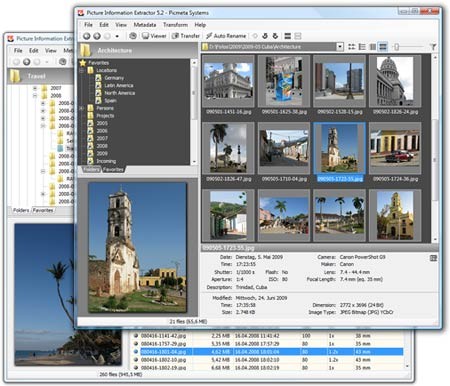The height and width of the screenshot is (386, 450).
Task: Click the Forward navigation arrow in toolbar
Action: (97, 36)
